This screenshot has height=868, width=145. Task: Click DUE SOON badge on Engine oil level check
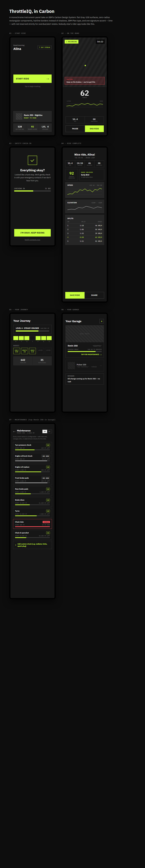[46, 456]
